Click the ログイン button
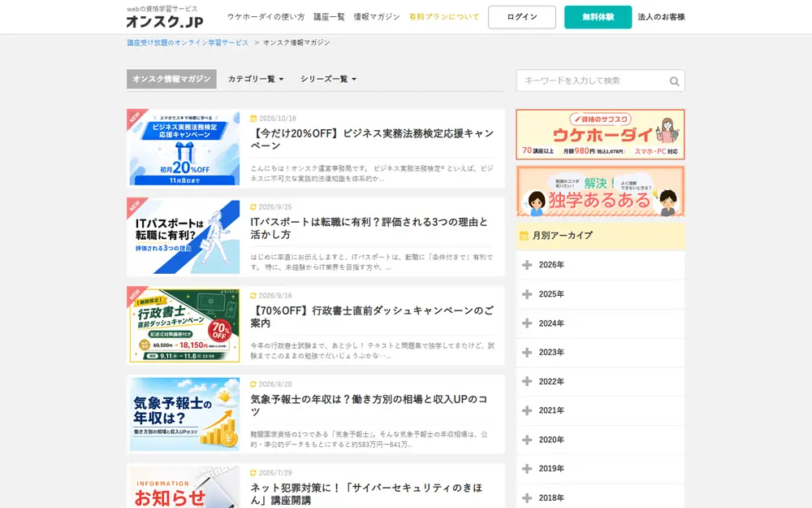 click(x=522, y=17)
